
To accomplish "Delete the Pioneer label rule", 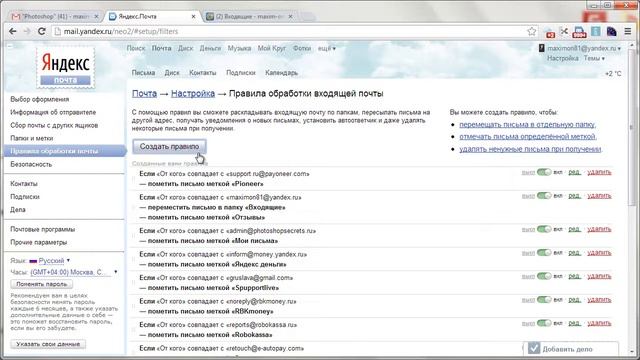I will (599, 172).
